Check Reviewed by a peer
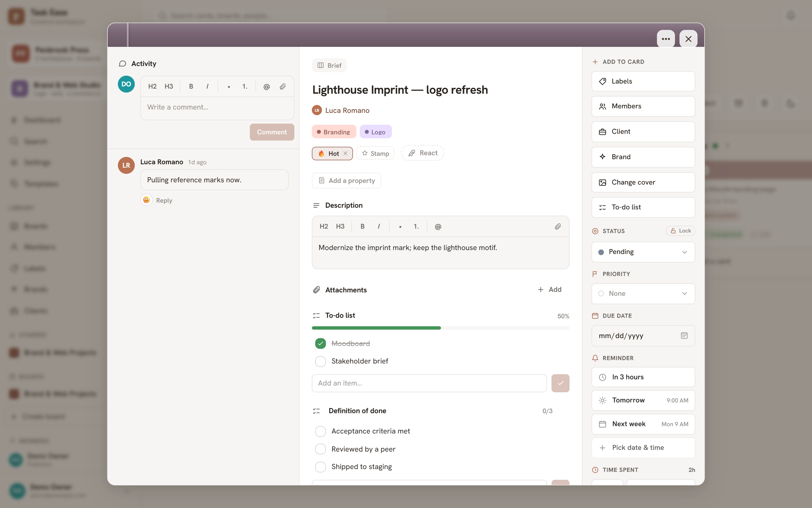812x508 pixels. pyautogui.click(x=321, y=449)
